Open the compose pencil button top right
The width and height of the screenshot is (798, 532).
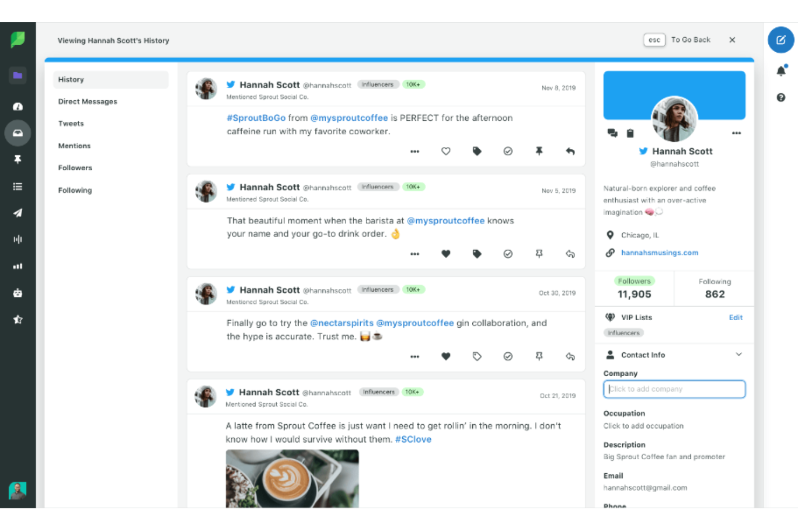(780, 40)
